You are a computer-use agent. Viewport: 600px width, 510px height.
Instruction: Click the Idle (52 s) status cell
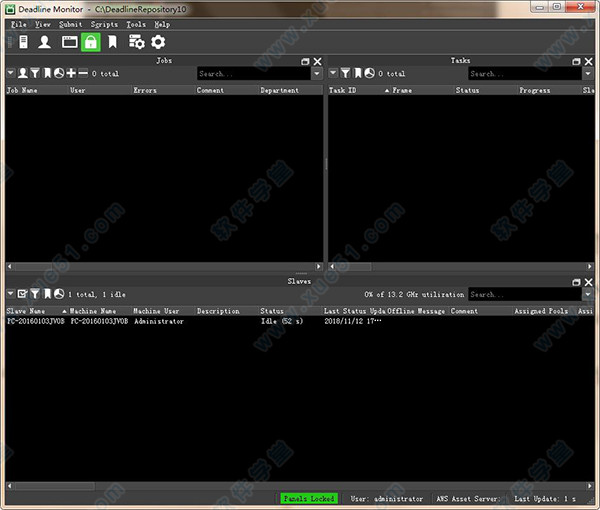(x=282, y=321)
